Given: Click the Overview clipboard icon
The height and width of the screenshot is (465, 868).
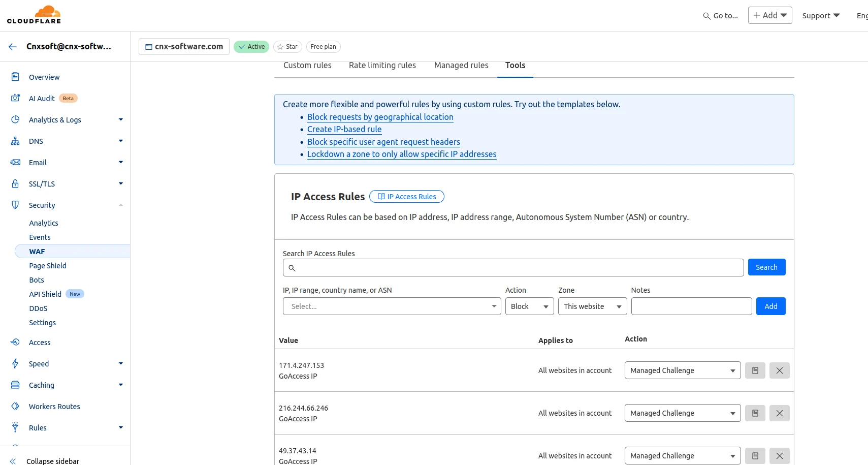Looking at the screenshot, I should 15,77.
